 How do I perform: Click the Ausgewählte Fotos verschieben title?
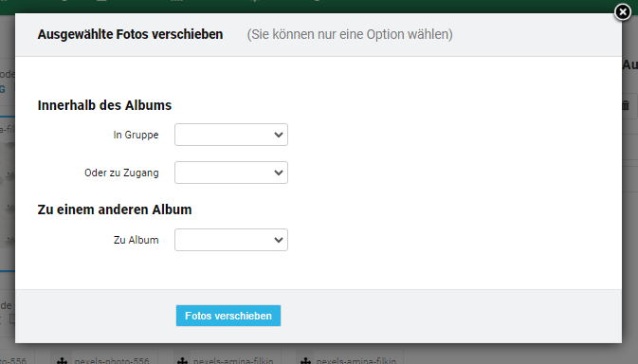[130, 34]
